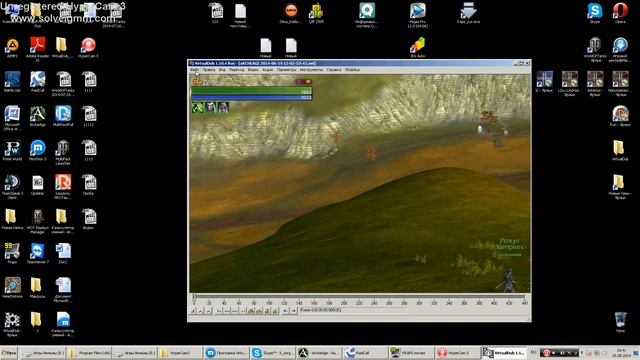Switch to FRAPS movies taskbar window

411,353
